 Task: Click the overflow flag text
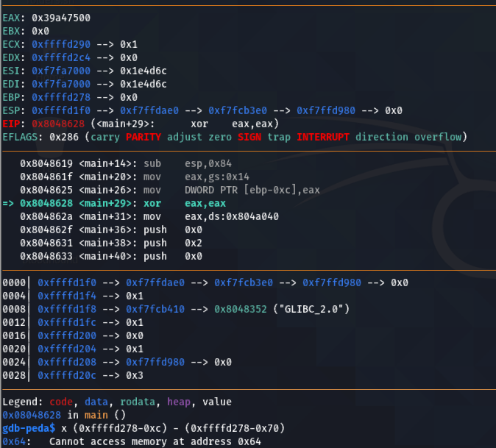pyautogui.click(x=438, y=137)
